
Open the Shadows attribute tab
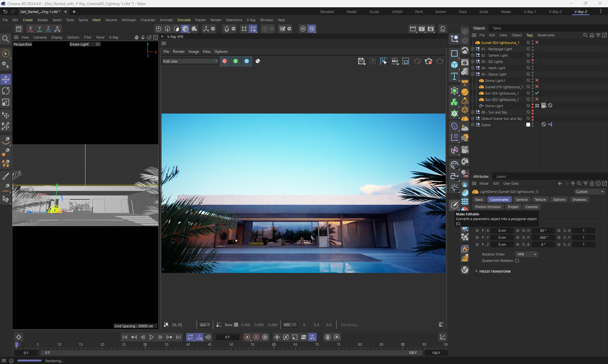(579, 200)
